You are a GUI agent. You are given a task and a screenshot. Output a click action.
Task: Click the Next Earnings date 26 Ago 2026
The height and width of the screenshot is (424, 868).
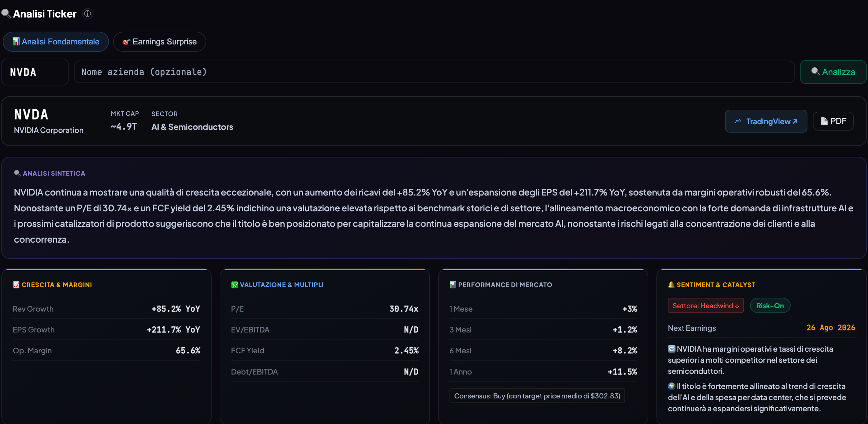(x=831, y=328)
